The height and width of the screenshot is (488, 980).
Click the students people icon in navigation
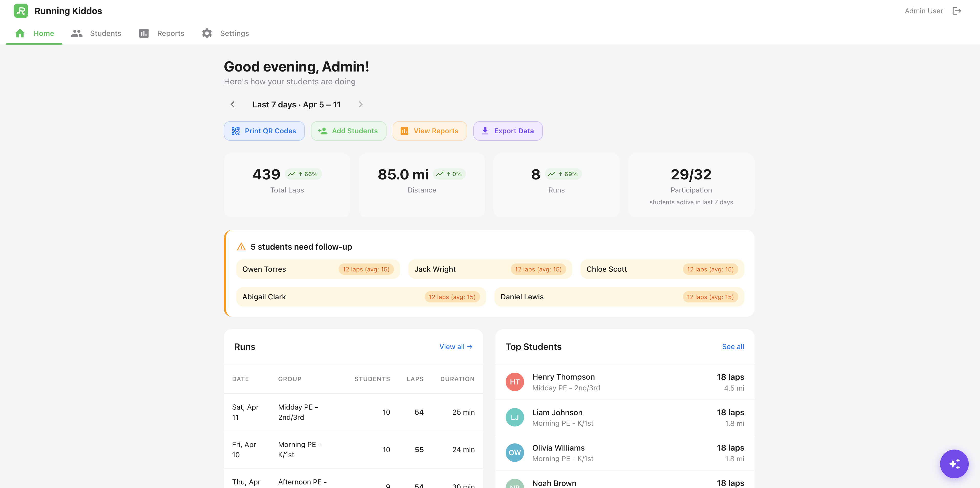pyautogui.click(x=77, y=33)
